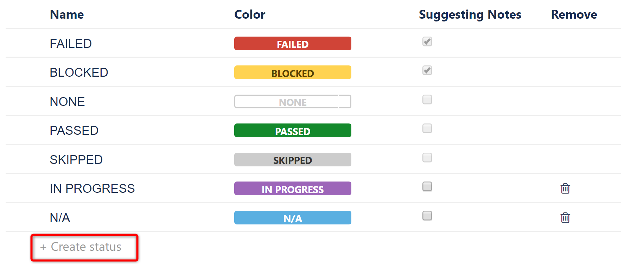Click the white NONE color badge
644x267 pixels.
tap(292, 102)
